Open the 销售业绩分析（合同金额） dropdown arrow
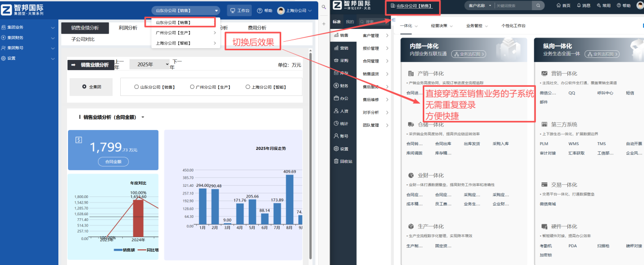This screenshot has height=265, width=644. pyautogui.click(x=143, y=117)
